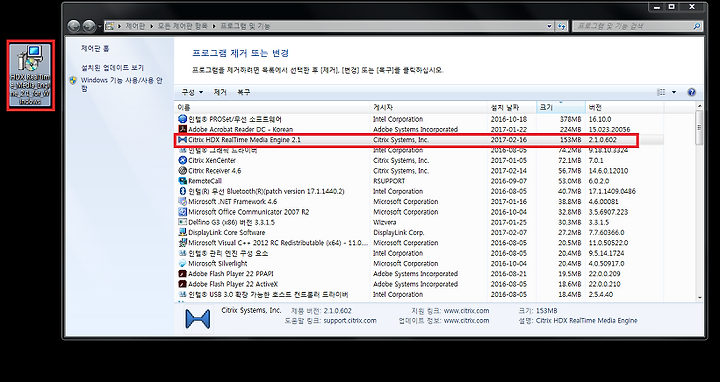The height and width of the screenshot is (382, 720).
Task: Click the Office Communicator 2007 R2 icon
Action: [x=182, y=212]
